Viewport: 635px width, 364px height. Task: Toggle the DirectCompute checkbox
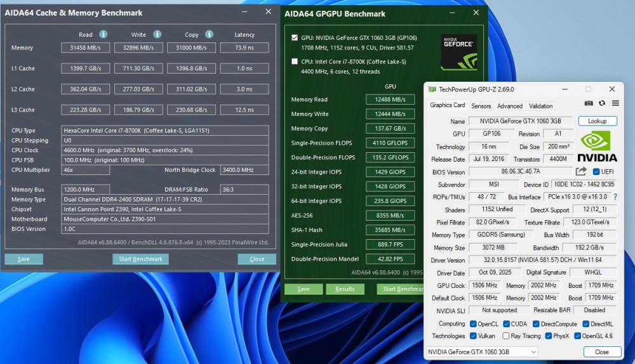click(536, 324)
